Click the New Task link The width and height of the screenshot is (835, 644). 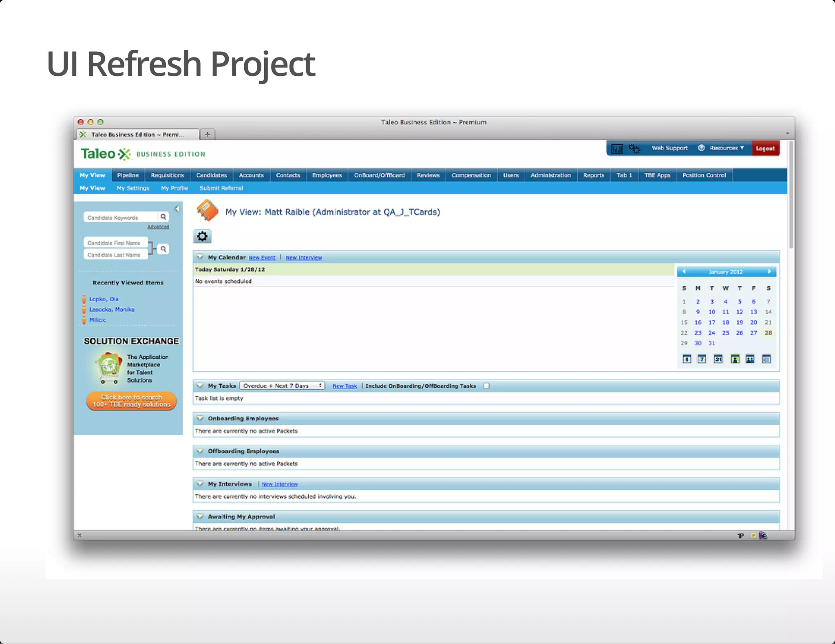[x=345, y=386]
